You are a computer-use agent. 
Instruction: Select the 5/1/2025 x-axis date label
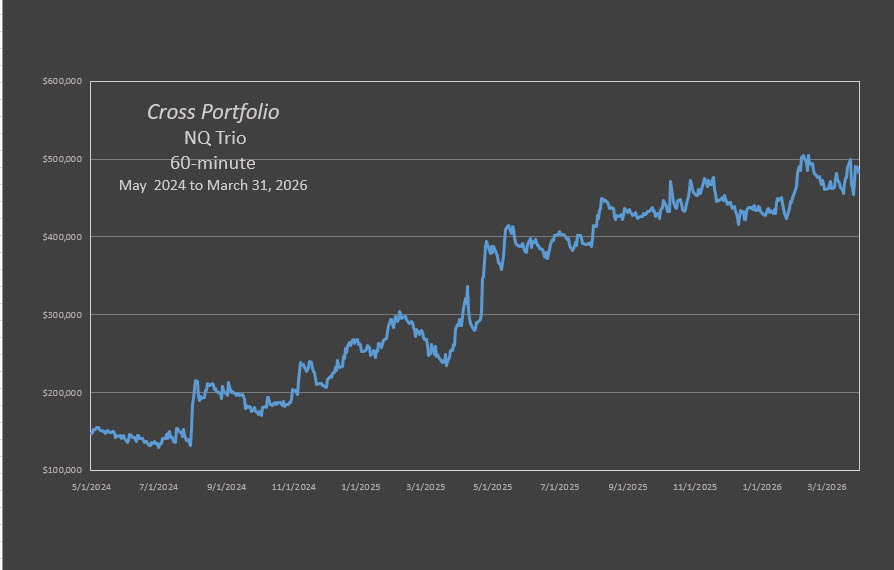493,487
